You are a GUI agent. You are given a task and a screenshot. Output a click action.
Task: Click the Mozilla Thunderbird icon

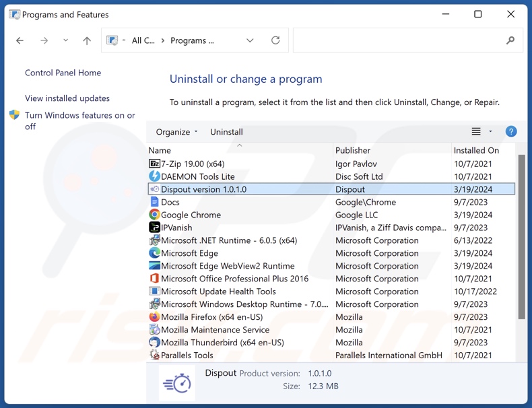click(154, 342)
